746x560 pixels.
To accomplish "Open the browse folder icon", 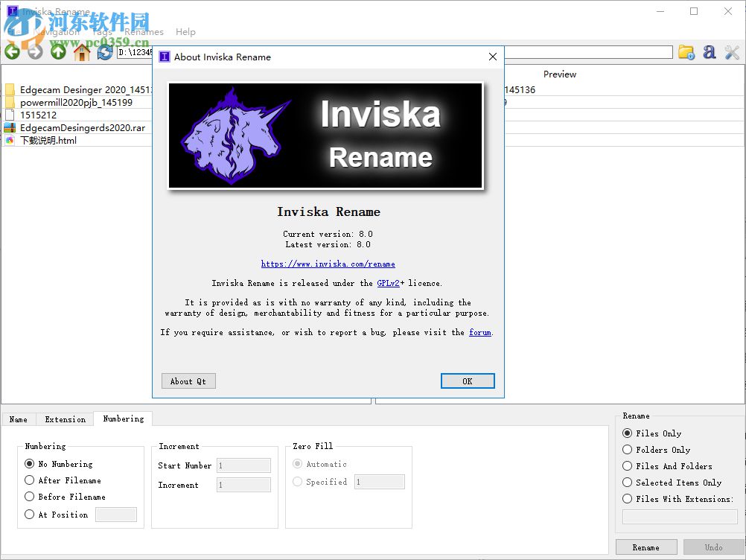I will click(686, 52).
